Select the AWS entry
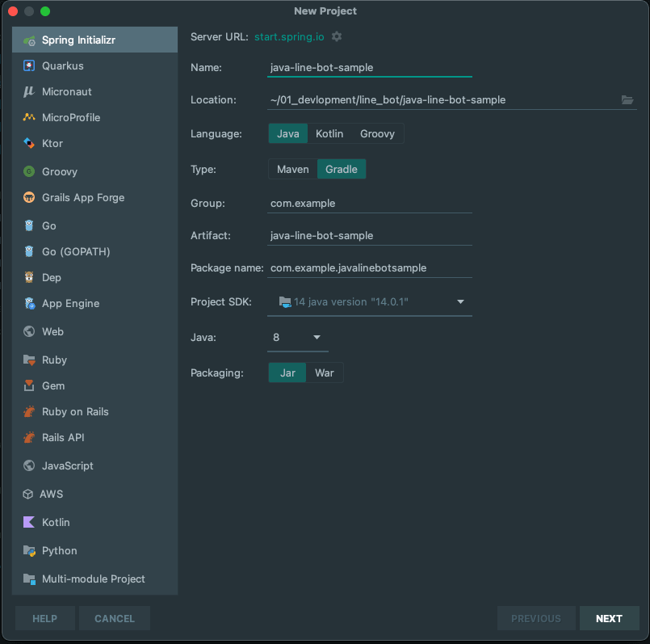 [x=95, y=495]
